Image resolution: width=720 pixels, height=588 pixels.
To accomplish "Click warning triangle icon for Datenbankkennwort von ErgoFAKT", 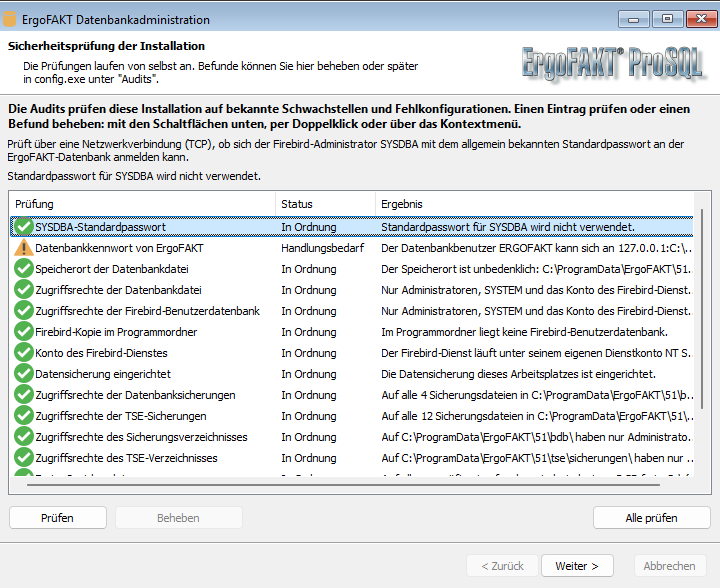I will click(x=23, y=248).
